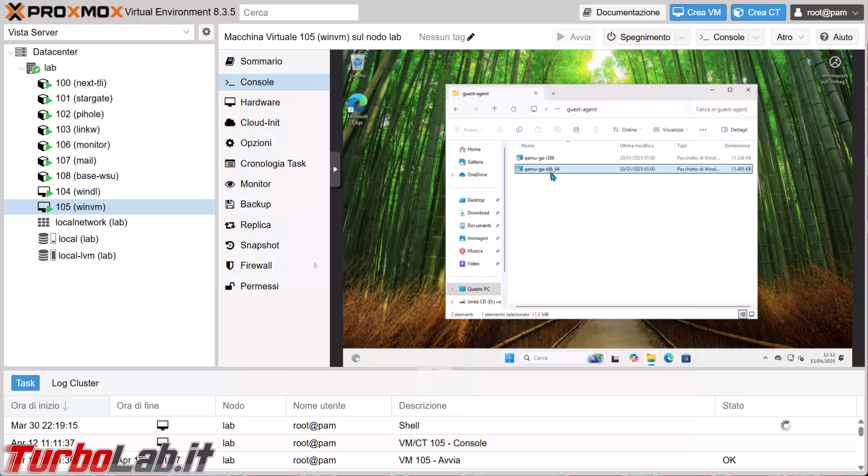Image resolution: width=868 pixels, height=476 pixels.
Task: Click File Explorer refresh icon
Action: (514, 109)
